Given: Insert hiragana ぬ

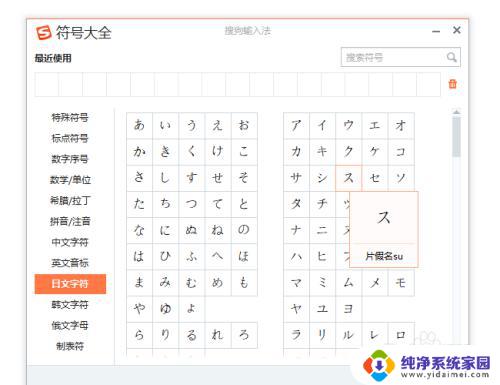Looking at the screenshot, I should (192, 230).
